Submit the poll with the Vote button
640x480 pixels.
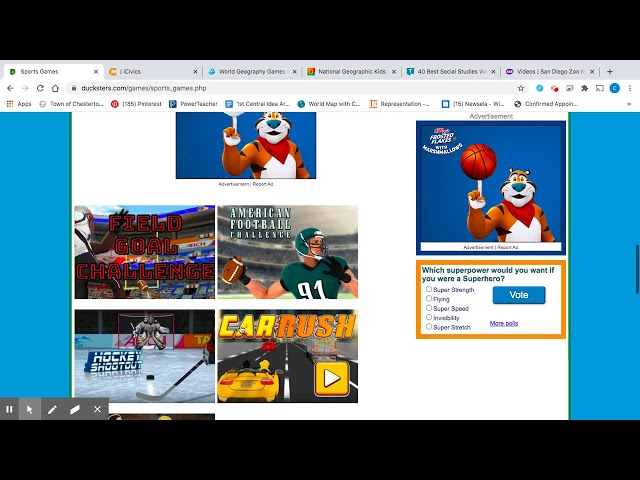519,295
